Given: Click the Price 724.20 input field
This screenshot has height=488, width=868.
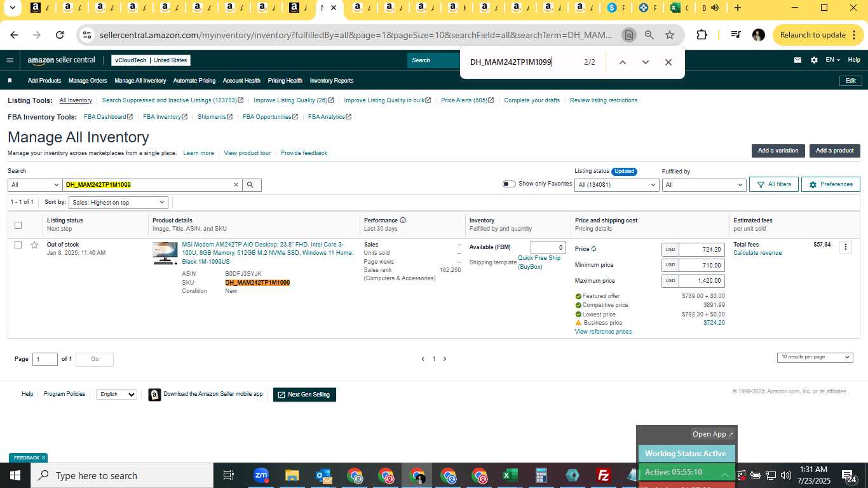Looking at the screenshot, I should (x=702, y=250).
